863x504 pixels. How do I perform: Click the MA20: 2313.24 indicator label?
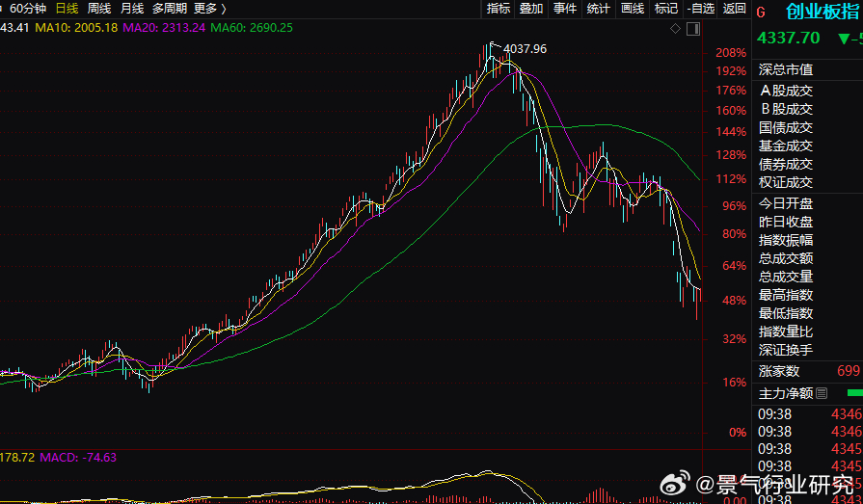point(164,28)
